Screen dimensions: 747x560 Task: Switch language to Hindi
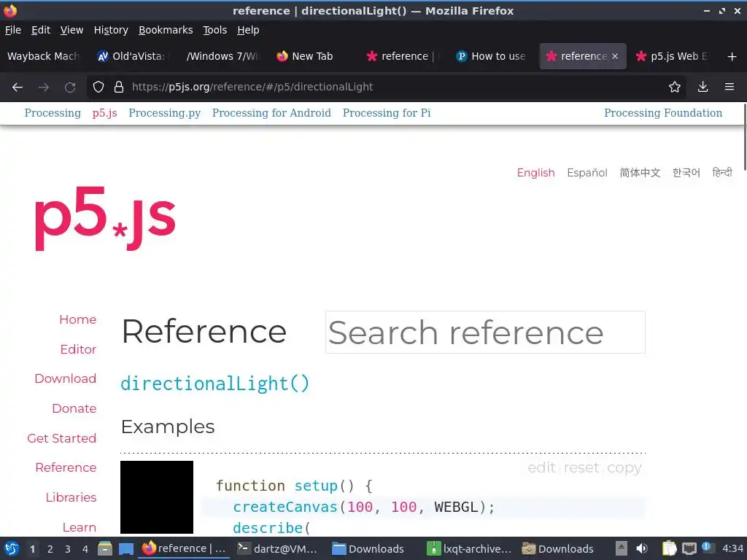721,172
